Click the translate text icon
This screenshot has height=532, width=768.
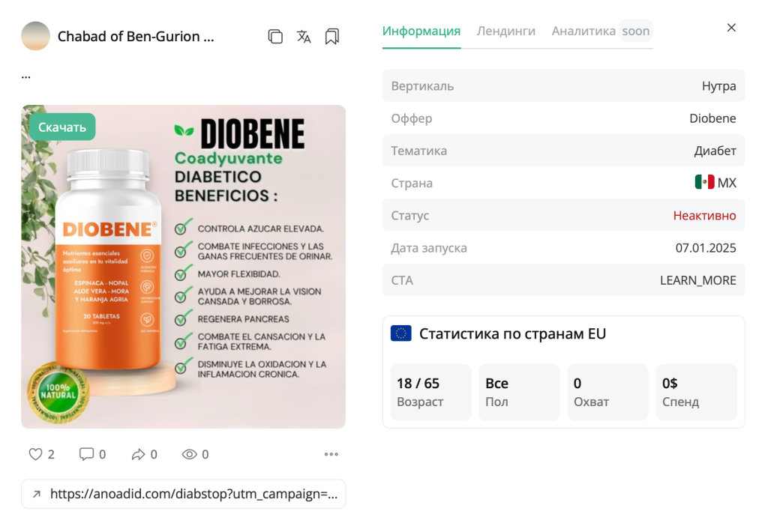click(x=304, y=37)
